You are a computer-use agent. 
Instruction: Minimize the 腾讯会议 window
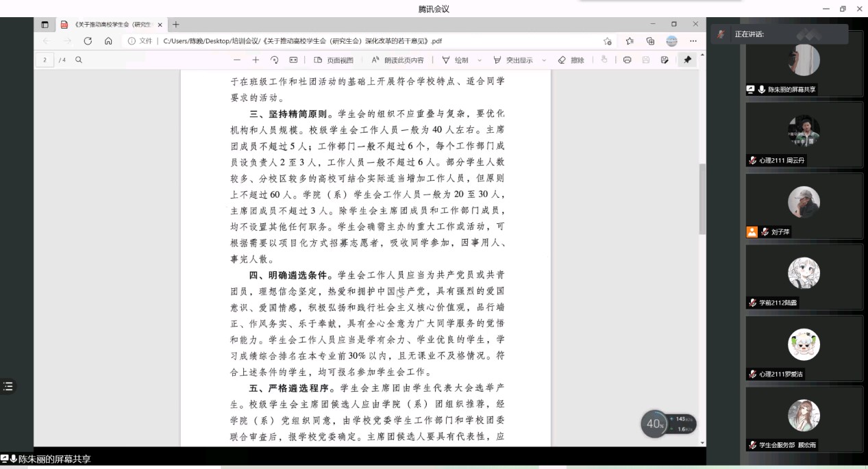(826, 9)
